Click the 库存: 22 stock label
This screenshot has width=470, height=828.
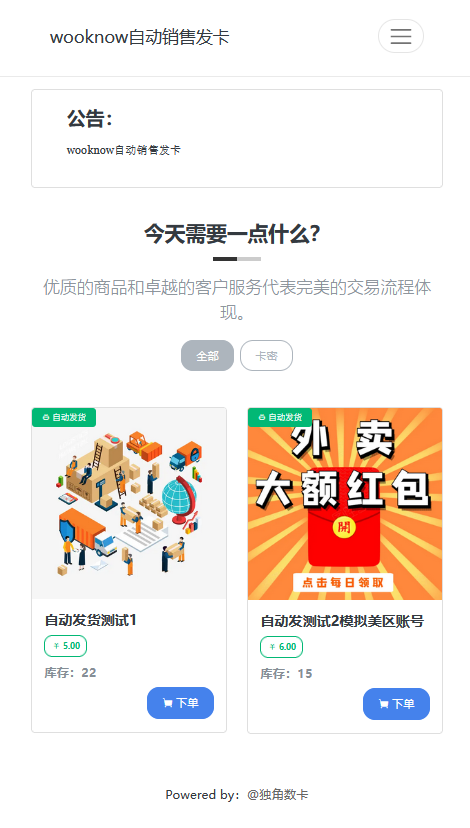(70, 672)
